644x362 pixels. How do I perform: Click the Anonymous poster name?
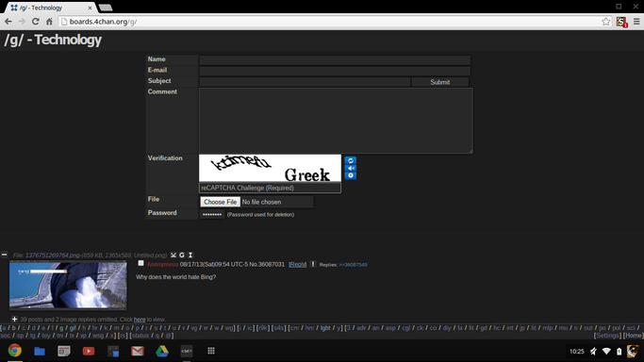click(x=162, y=264)
